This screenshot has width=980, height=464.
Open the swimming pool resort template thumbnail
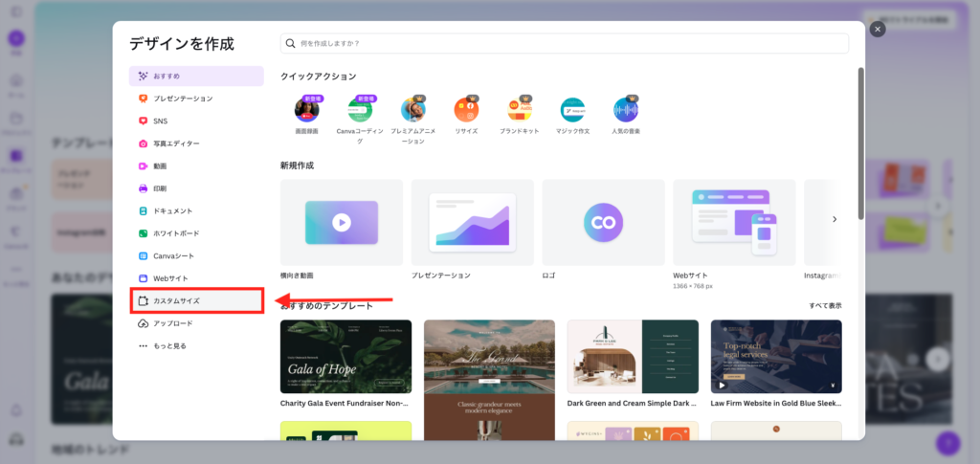point(489,380)
